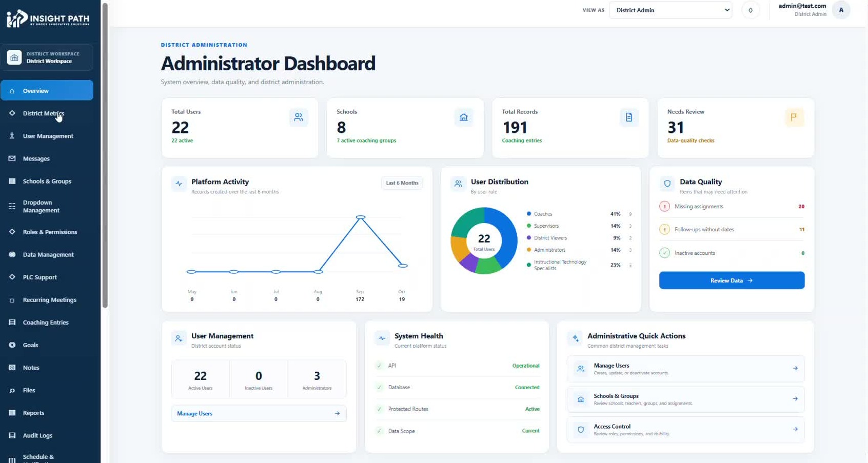
Task: Click the Platform Activity pulse icon
Action: [x=179, y=184]
